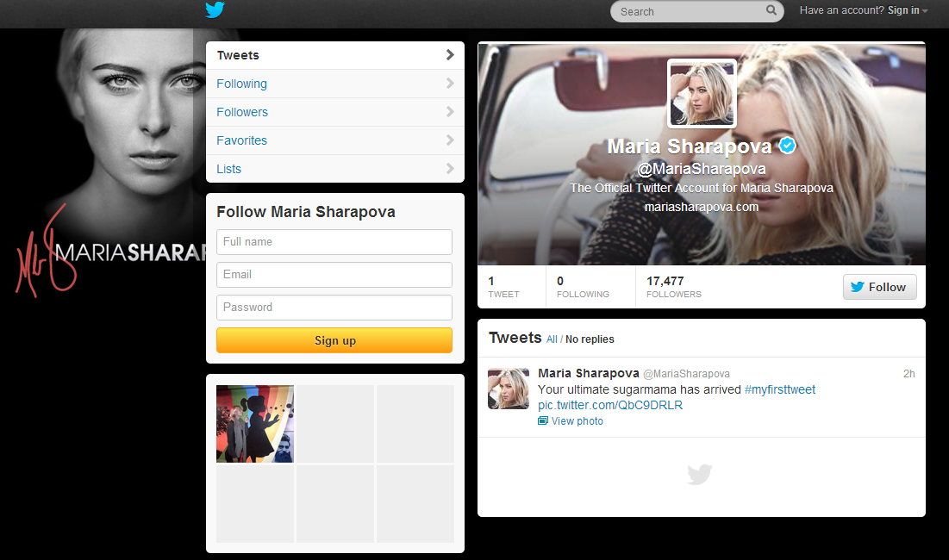Image resolution: width=949 pixels, height=560 pixels.
Task: Click the Maria Sharapova name in the tweet
Action: pyautogui.click(x=589, y=373)
